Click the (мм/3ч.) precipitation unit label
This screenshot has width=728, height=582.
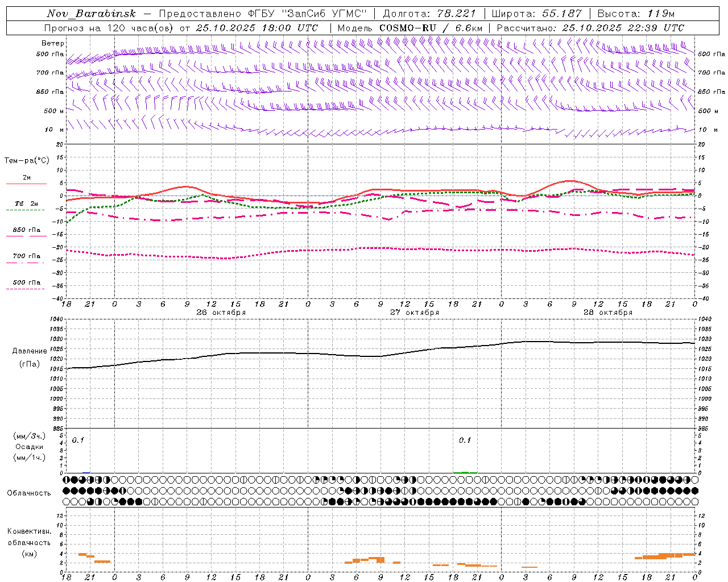pyautogui.click(x=30, y=436)
